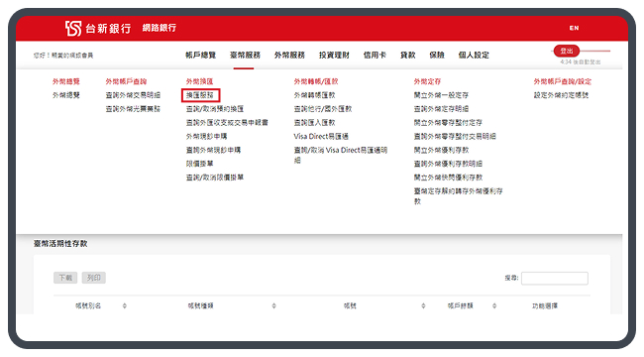Open the 外幣服務 menu
The height and width of the screenshot is (357, 644).
pos(289,56)
